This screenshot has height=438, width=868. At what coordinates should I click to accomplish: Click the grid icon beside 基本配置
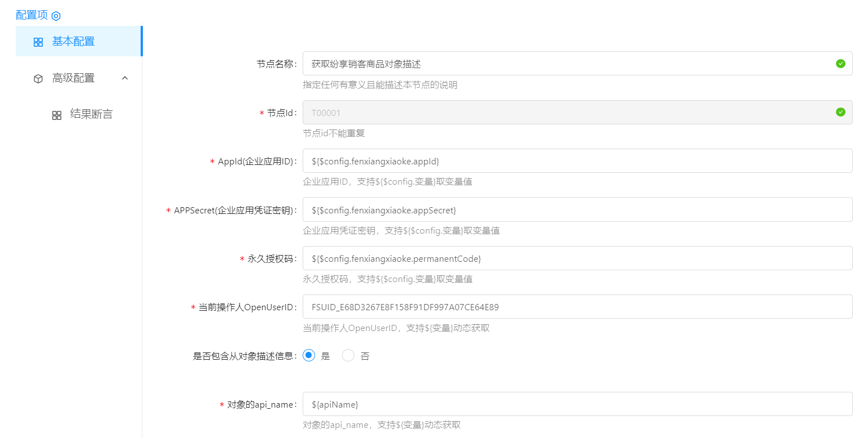pos(38,42)
